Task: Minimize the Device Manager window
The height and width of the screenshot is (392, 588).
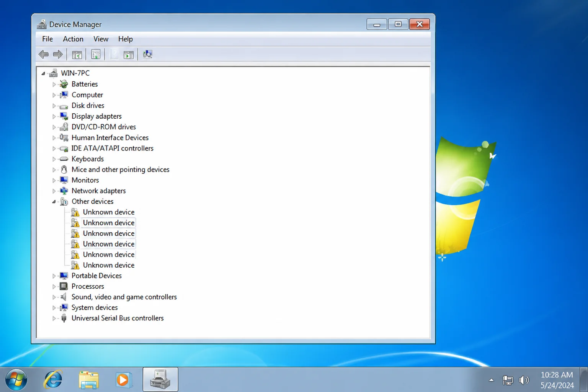Action: 377,24
